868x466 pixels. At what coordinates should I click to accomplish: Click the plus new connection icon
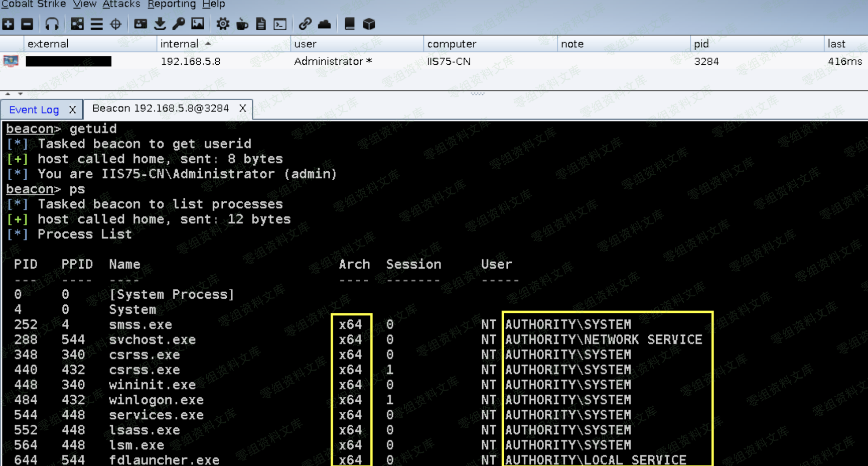pyautogui.click(x=9, y=24)
